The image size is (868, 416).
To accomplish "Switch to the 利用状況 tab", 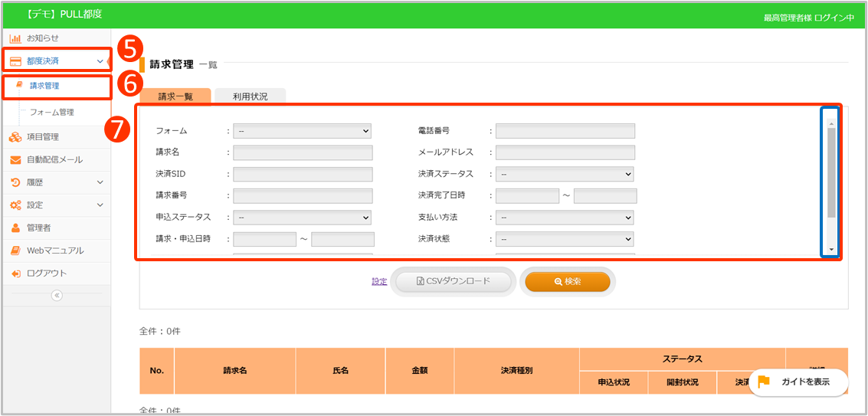I will click(251, 97).
